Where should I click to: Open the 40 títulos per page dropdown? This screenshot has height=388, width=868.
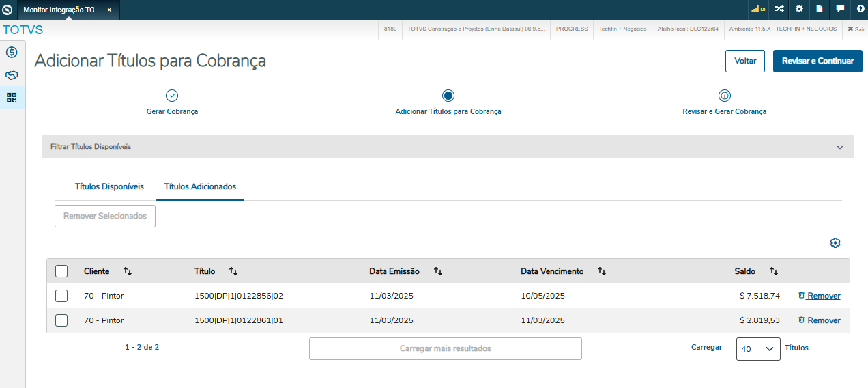point(758,348)
